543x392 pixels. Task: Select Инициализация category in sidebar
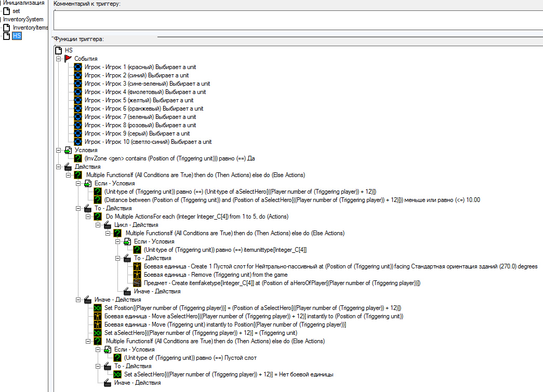point(24,3)
